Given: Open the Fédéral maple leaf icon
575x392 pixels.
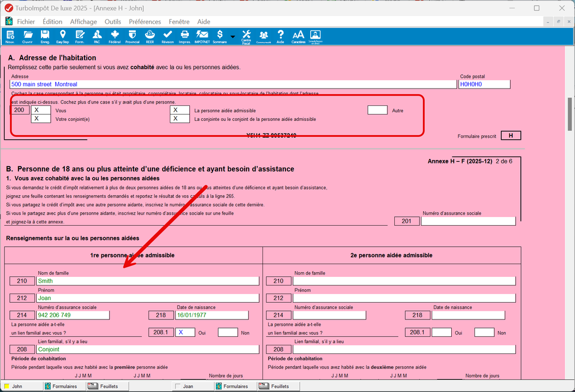Looking at the screenshot, I should (x=114, y=37).
